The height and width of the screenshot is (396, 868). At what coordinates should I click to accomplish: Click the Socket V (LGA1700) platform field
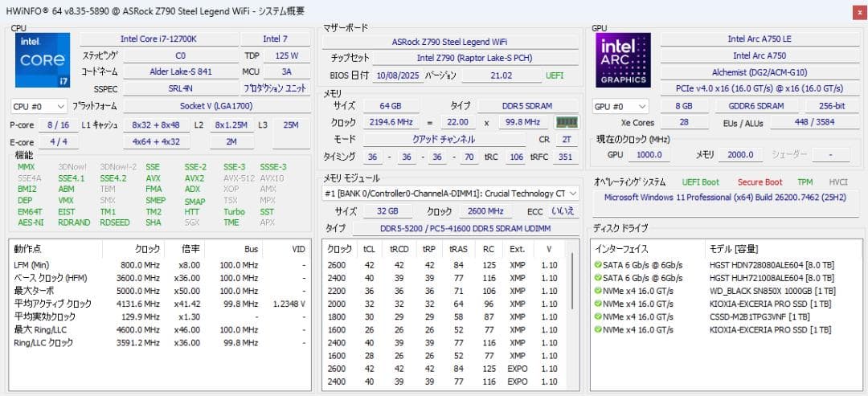(x=216, y=106)
